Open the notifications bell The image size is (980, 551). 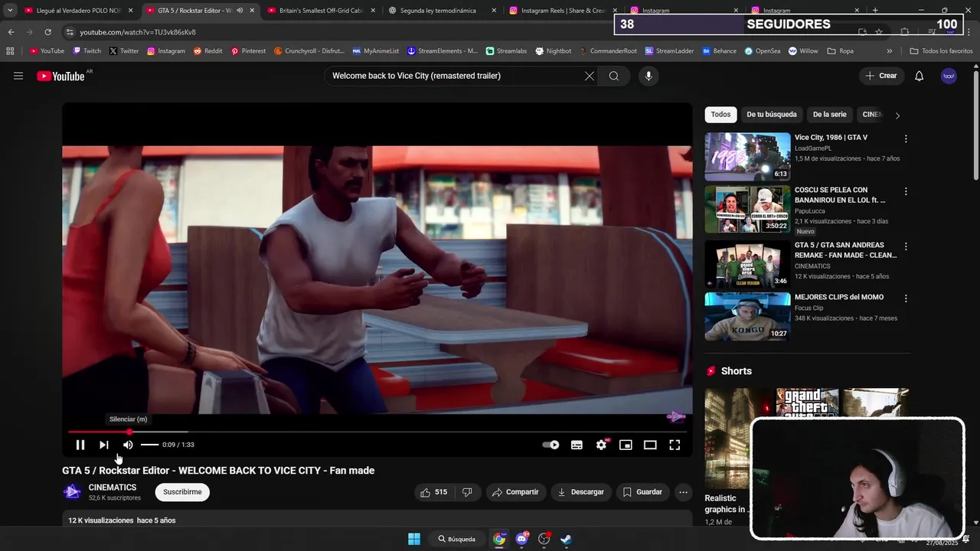920,76
